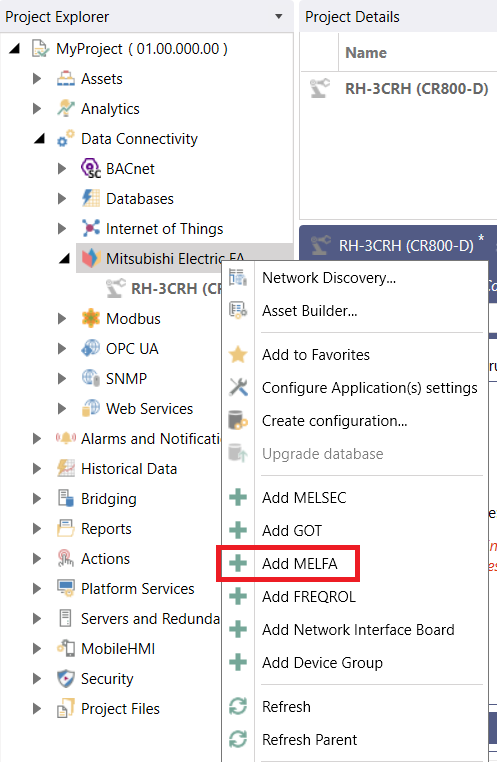497x762 pixels.
Task: Expand the Modbus node
Action: [62, 319]
